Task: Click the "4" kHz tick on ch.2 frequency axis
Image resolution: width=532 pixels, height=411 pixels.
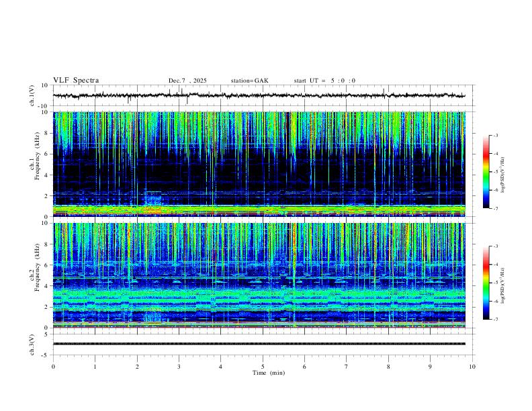Action: pyautogui.click(x=46, y=286)
